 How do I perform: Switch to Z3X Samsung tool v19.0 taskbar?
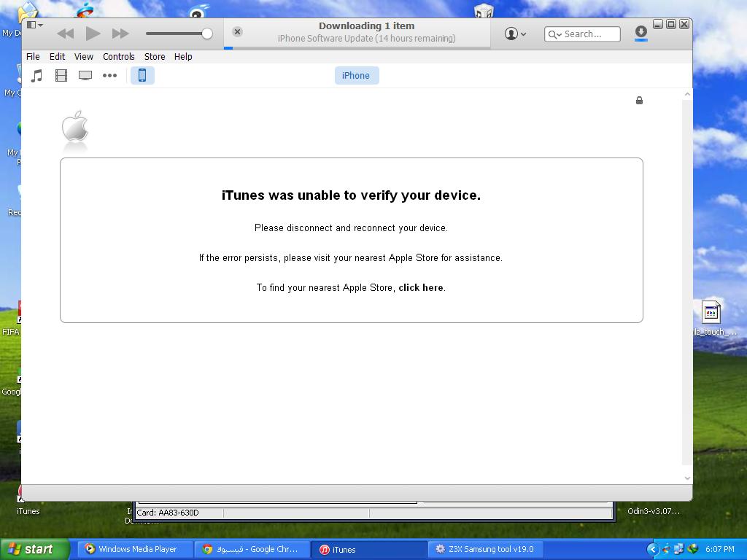tap(487, 550)
